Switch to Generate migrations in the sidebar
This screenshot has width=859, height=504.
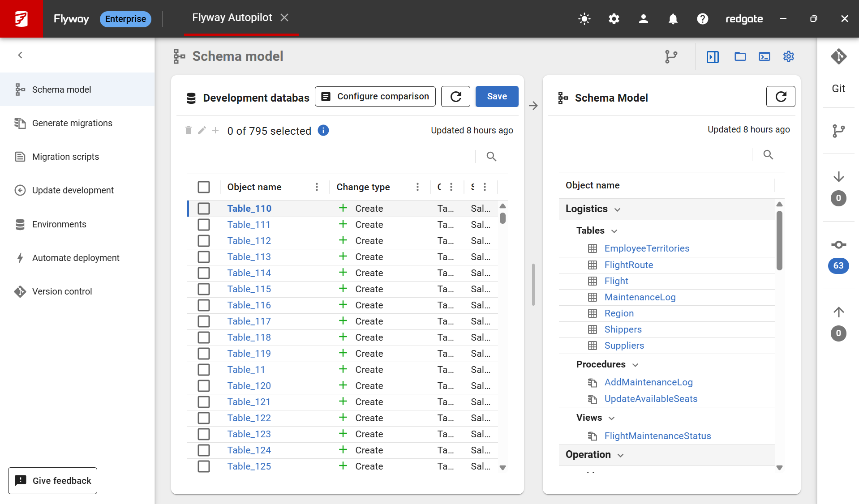pos(72,123)
